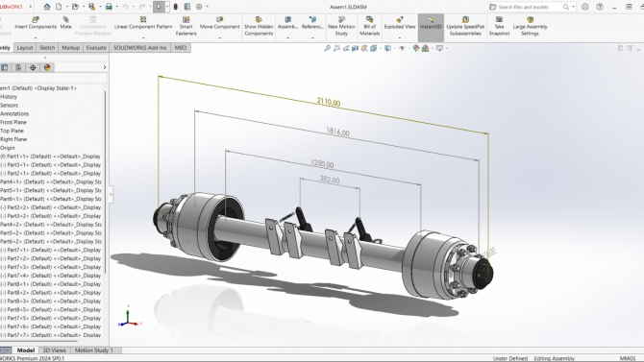Choose Linear Component Pattern tool
Viewport: 644px width, 362px height.
pyautogui.click(x=143, y=23)
